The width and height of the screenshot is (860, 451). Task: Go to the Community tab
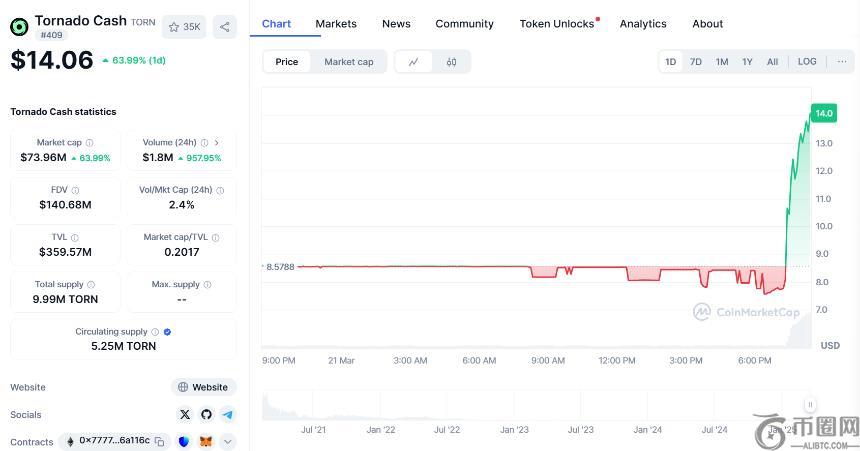click(x=465, y=24)
